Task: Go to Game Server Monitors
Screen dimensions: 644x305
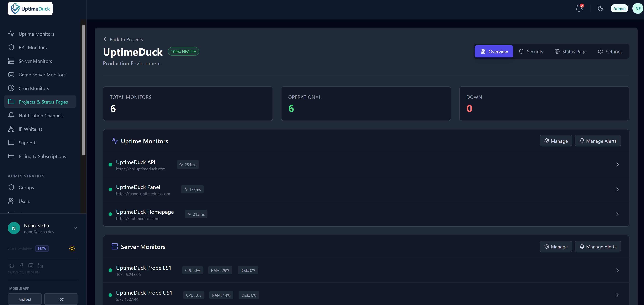Action: pyautogui.click(x=42, y=75)
